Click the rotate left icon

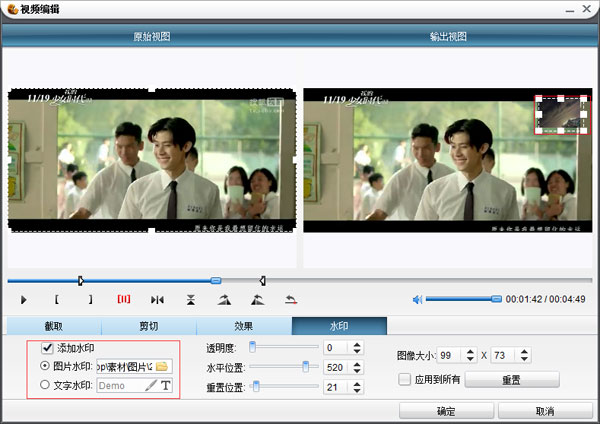(x=258, y=300)
